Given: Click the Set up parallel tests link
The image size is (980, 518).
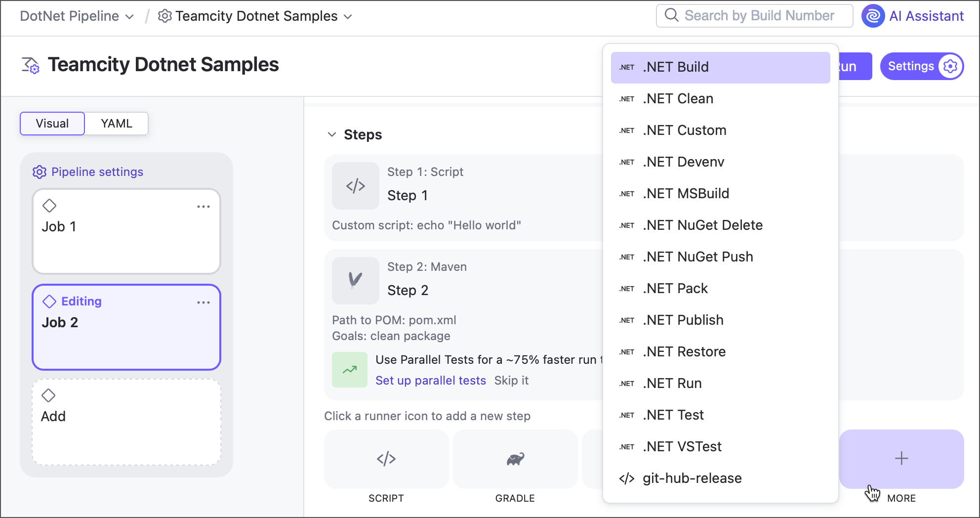Looking at the screenshot, I should (431, 380).
